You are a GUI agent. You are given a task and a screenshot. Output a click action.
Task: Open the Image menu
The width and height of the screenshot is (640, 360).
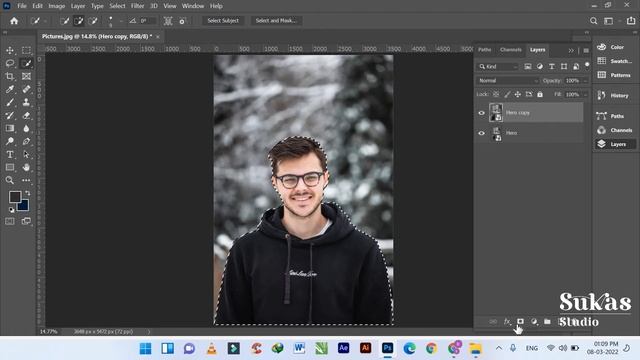(57, 6)
